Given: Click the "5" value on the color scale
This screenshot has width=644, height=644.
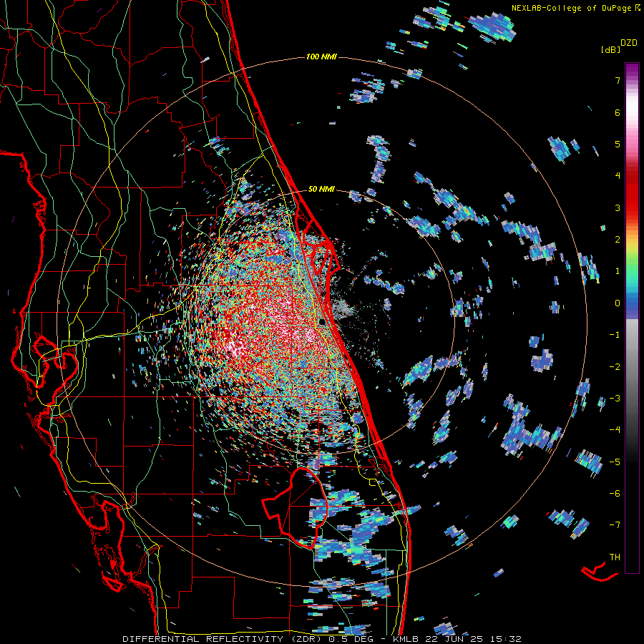Looking at the screenshot, I should 618,144.
